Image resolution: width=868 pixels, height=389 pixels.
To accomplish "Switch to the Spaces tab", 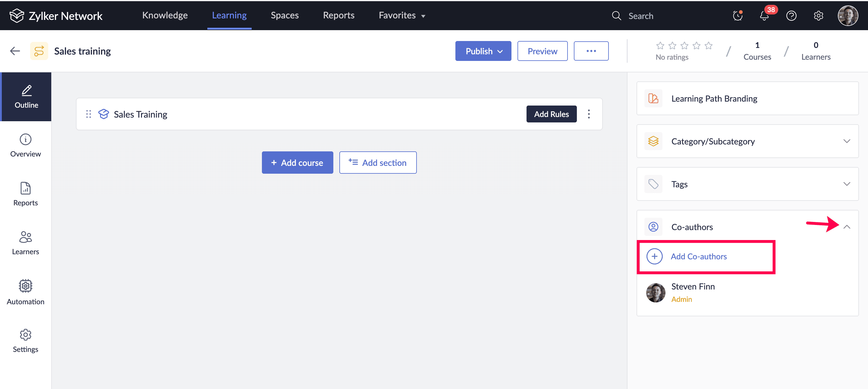I will click(x=285, y=15).
